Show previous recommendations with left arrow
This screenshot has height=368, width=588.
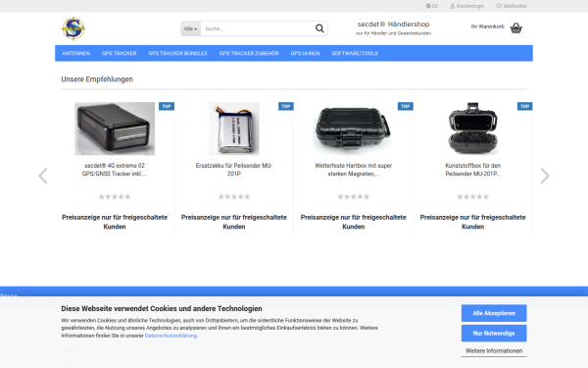point(43,176)
